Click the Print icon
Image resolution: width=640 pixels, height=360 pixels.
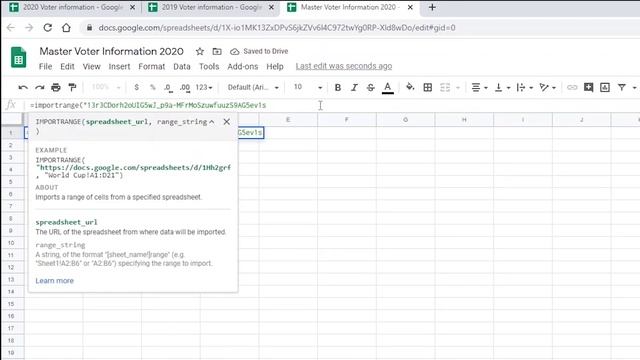pyautogui.click(x=56, y=87)
